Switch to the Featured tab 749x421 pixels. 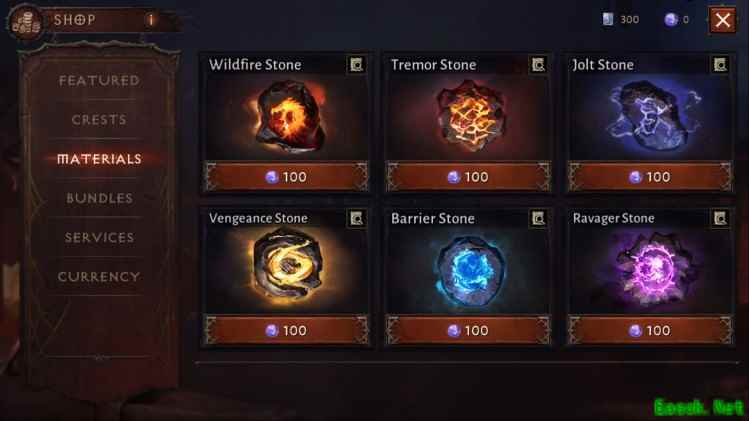(x=99, y=80)
